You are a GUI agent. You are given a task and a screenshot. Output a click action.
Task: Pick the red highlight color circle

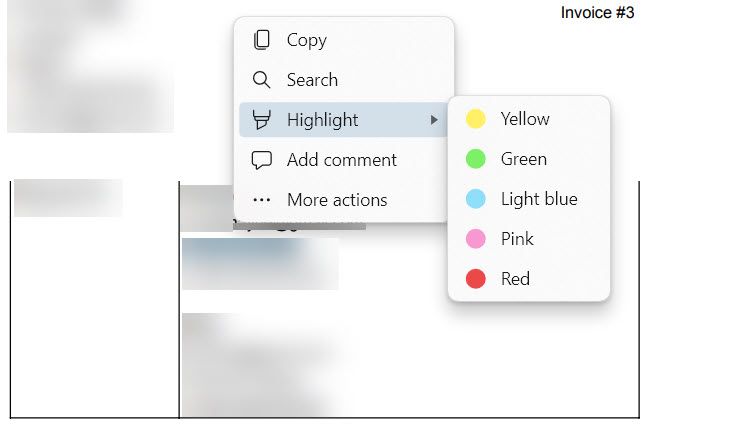[x=476, y=279]
